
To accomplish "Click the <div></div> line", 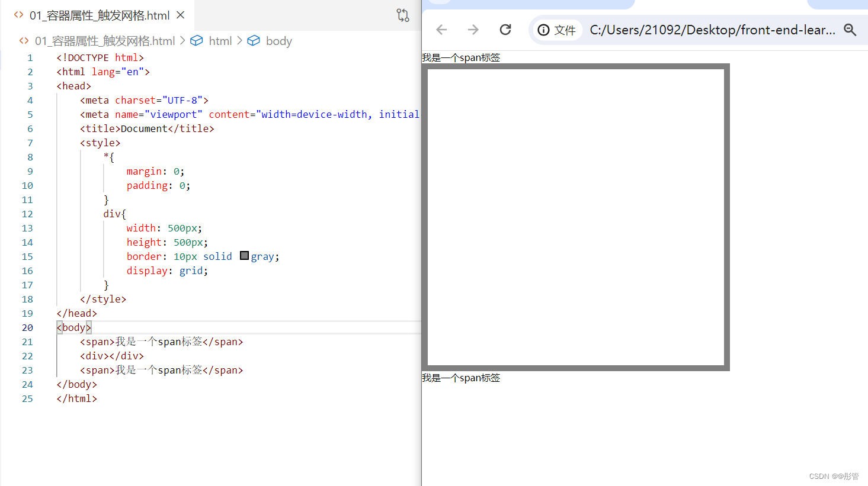I will click(112, 356).
